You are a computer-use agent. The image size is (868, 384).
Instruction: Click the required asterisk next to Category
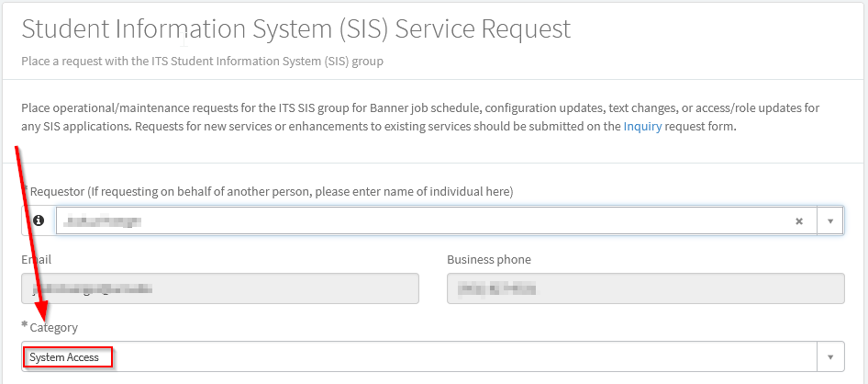click(x=25, y=326)
